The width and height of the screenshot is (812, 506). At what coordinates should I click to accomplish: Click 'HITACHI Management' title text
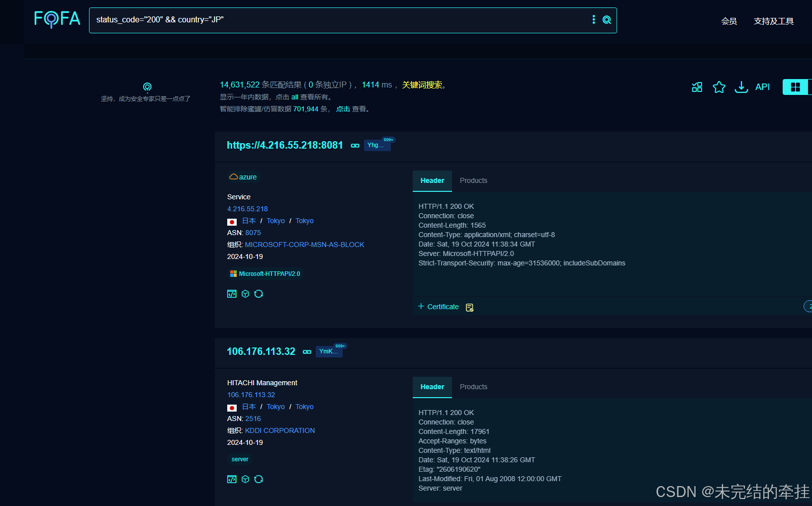pos(262,383)
